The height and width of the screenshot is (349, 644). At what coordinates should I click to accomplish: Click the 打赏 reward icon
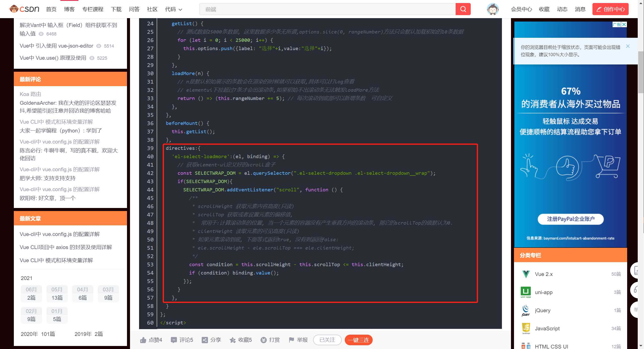point(263,340)
